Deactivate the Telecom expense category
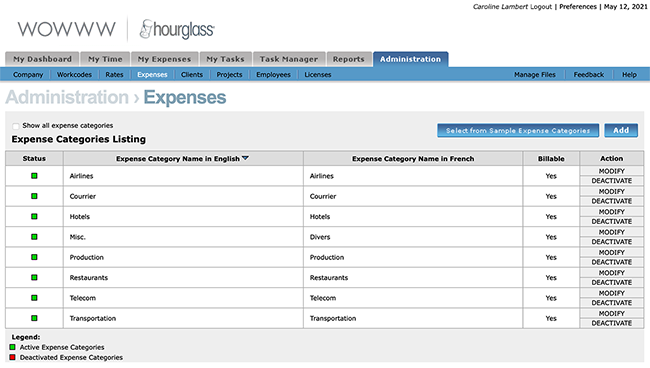The width and height of the screenshot is (650, 368). pyautogui.click(x=611, y=303)
